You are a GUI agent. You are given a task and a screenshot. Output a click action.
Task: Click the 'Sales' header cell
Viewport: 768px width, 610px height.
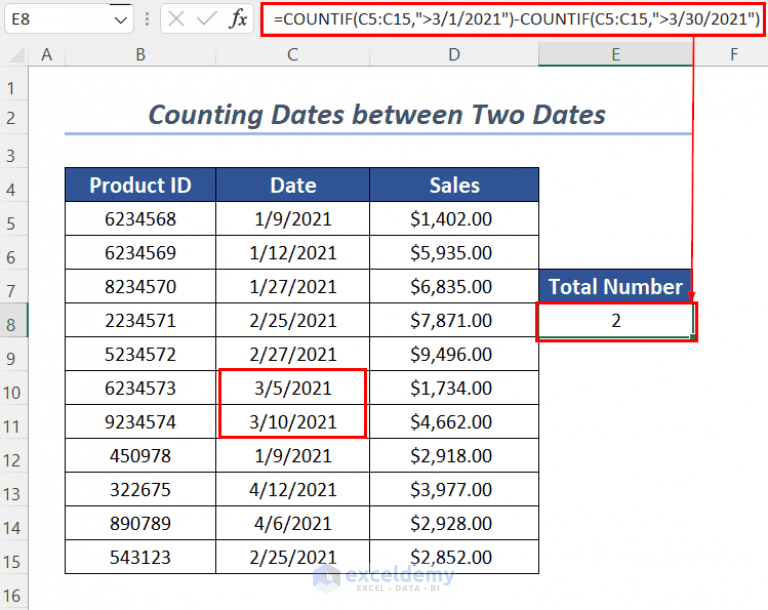454,185
